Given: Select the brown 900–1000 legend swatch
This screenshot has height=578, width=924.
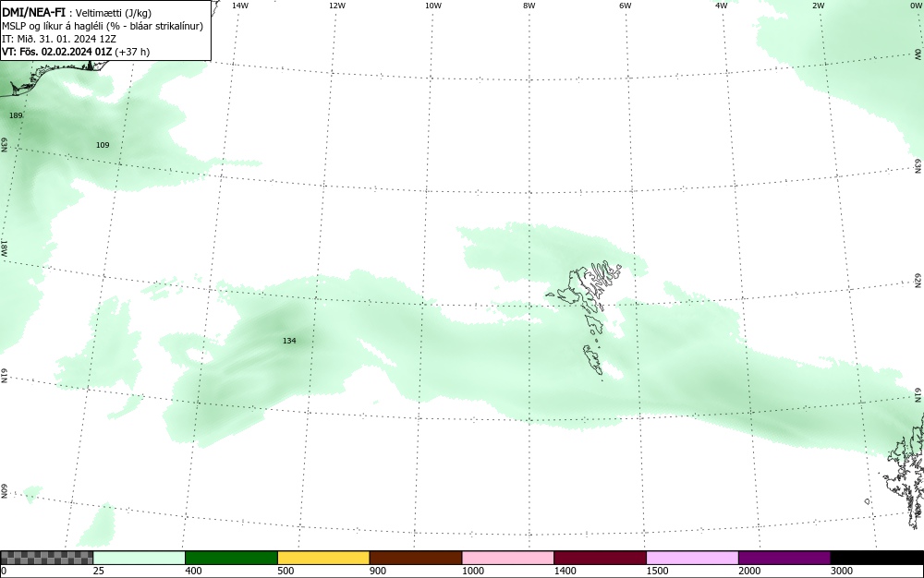Looking at the screenshot, I should click(416, 558).
